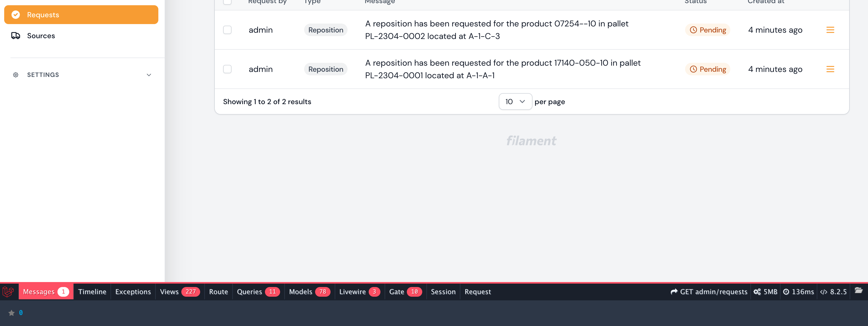
Task: Expand the Settings section chevron
Action: pos(149,75)
